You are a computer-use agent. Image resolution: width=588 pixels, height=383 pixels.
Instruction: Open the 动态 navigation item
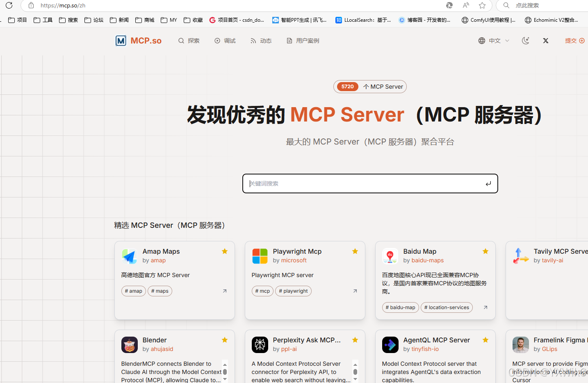tap(261, 41)
